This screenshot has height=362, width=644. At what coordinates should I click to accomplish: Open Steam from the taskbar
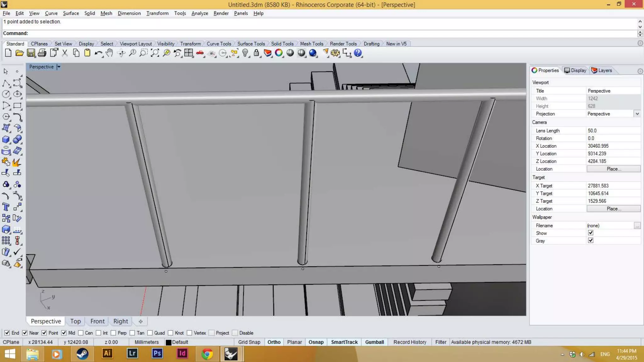click(82, 354)
